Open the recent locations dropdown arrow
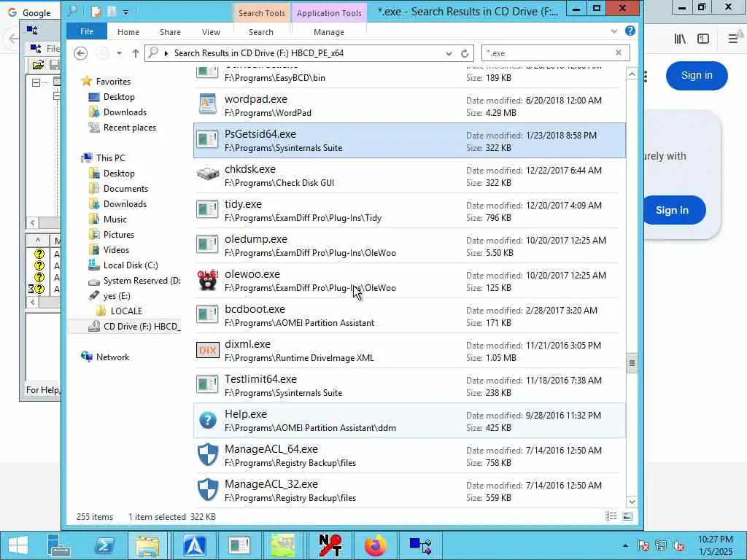The width and height of the screenshot is (747, 560). click(119, 53)
